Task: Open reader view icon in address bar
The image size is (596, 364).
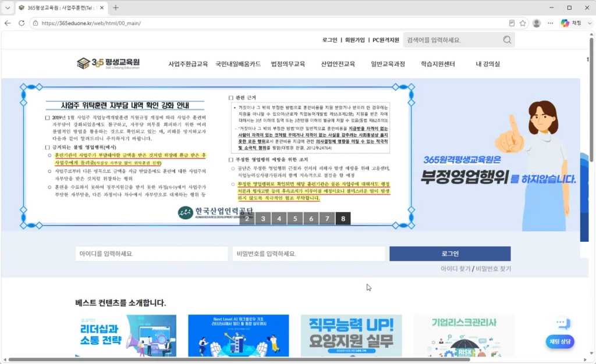Action: pyautogui.click(x=512, y=23)
